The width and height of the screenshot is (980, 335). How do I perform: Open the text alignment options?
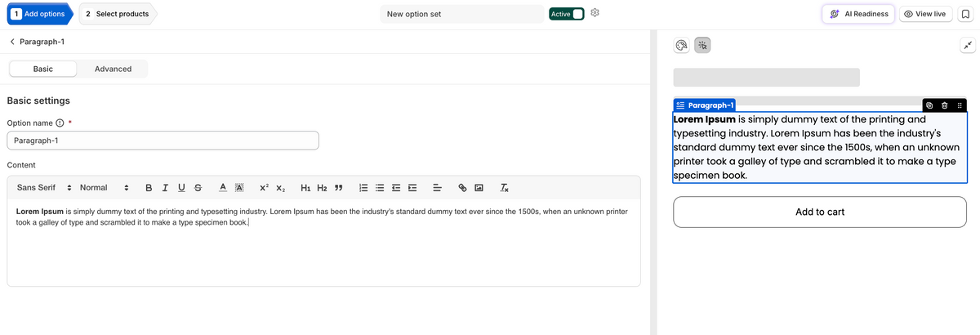coord(437,188)
